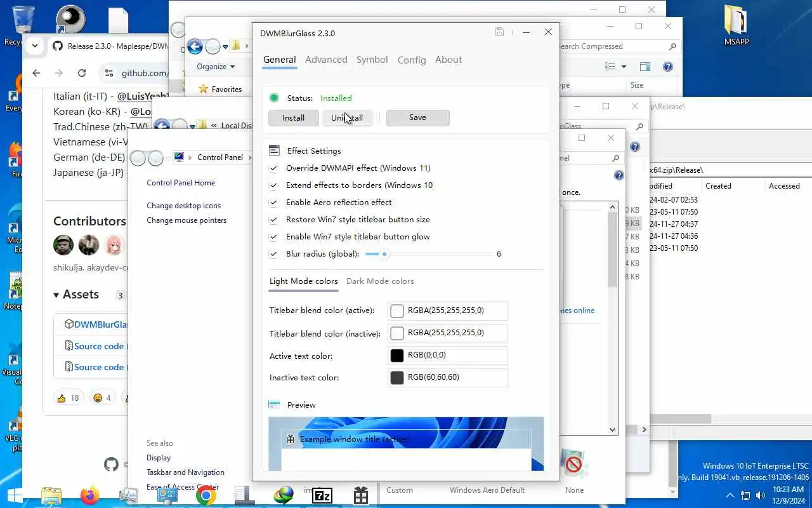Viewport: 812px width, 508px height.
Task: Click the Control Panel Home link
Action: pyautogui.click(x=181, y=183)
